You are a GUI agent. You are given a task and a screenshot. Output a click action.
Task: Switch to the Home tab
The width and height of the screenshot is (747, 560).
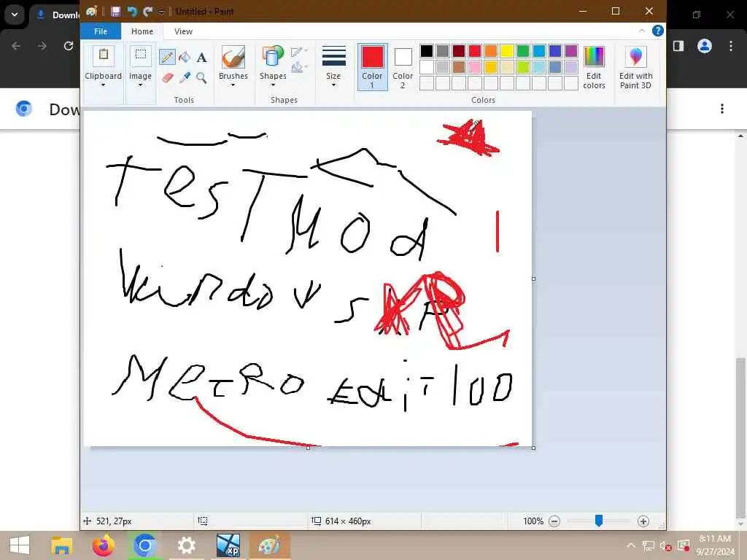(x=142, y=31)
